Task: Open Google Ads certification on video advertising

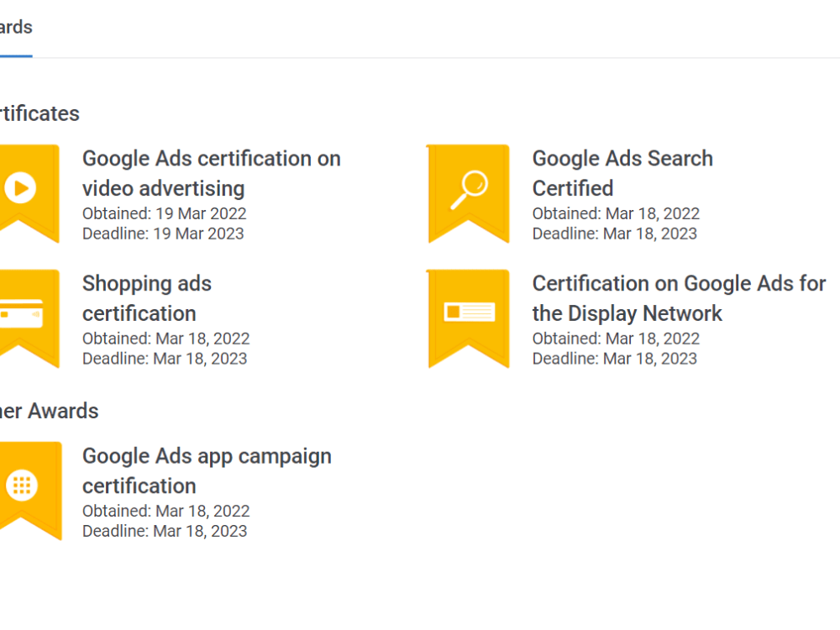Action: 212,174
